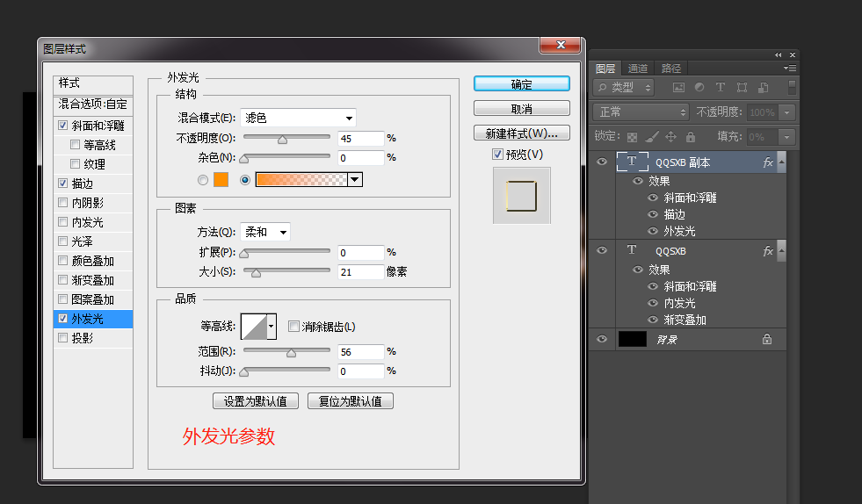Screen dimensions: 862x504
Task: Select solid color radio button
Action: (203, 180)
